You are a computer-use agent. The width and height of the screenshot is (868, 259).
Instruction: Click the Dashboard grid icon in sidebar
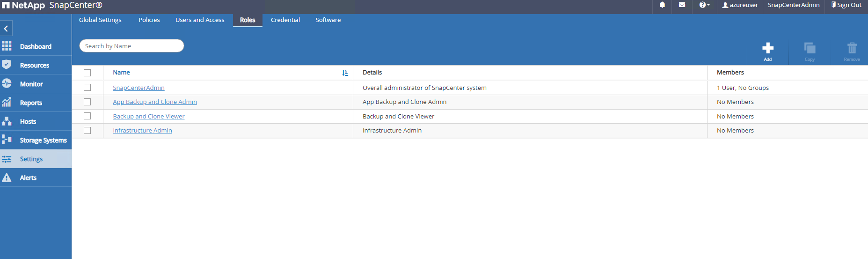coord(7,46)
